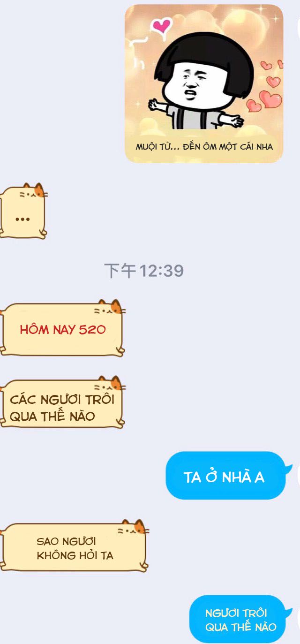Tap the avatar edge beside the last blue reply
Screen dimensions: 300x644
[298, 619]
